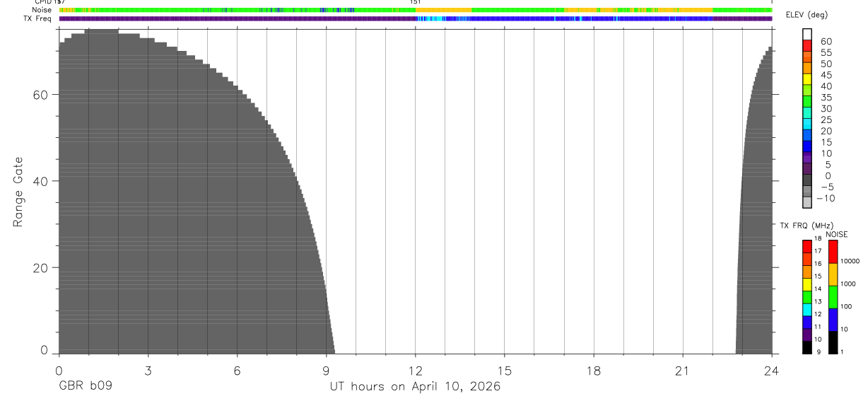Click the 'Range Gate' y-axis title
Screen dimensions: 868x401
[x=18, y=192]
